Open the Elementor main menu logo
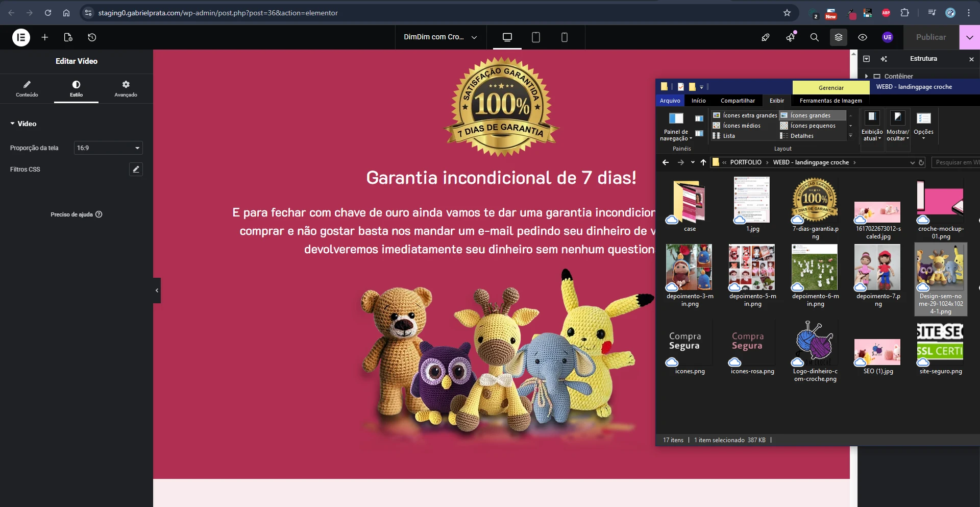Screen dimensions: 980x507 [x=21, y=37]
